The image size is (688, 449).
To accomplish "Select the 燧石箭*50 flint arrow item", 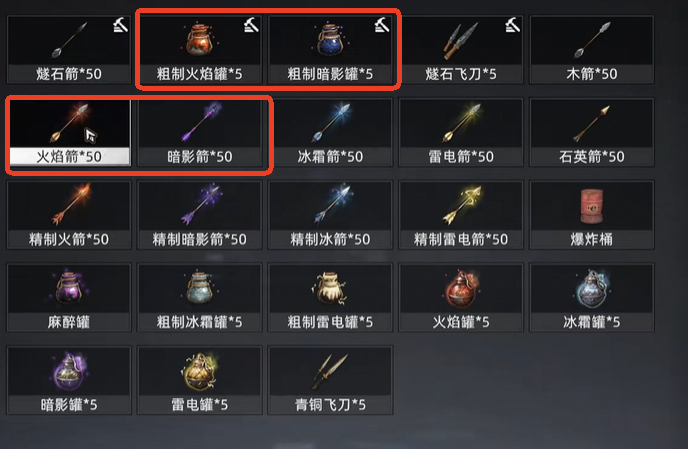I will coord(69,50).
